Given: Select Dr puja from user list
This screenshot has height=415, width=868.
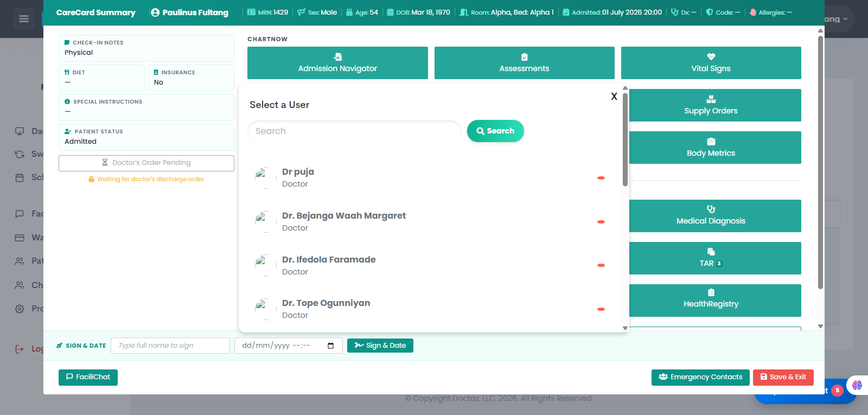Looking at the screenshot, I should click(430, 178).
